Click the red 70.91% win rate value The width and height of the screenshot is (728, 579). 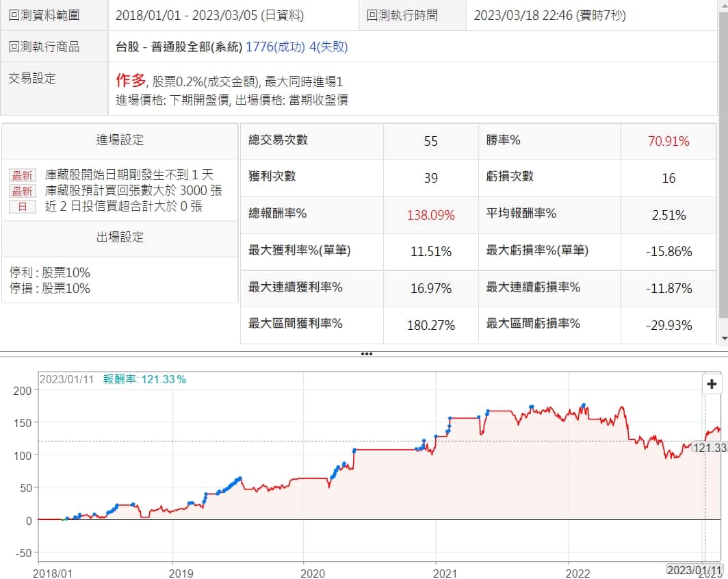668,142
